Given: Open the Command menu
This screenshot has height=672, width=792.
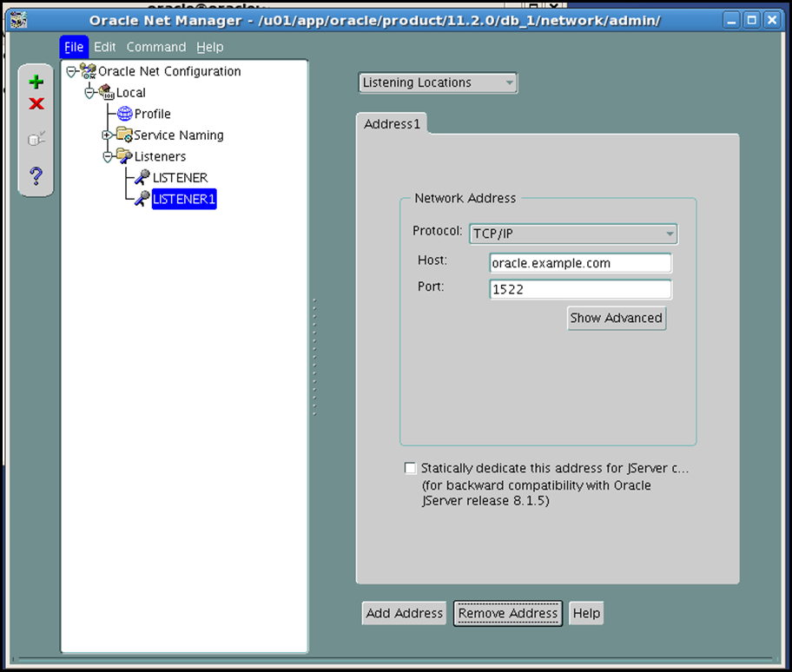Looking at the screenshot, I should tap(156, 47).
